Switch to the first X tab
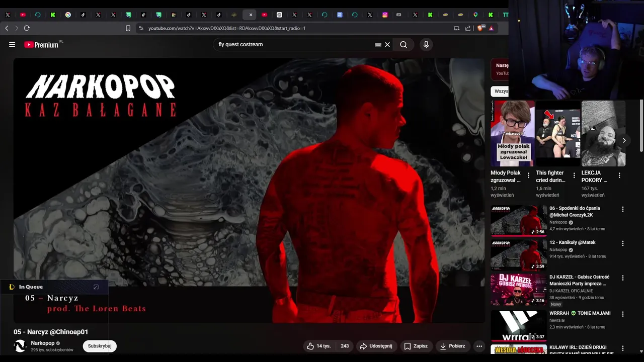The image size is (644, 362). 8,15
